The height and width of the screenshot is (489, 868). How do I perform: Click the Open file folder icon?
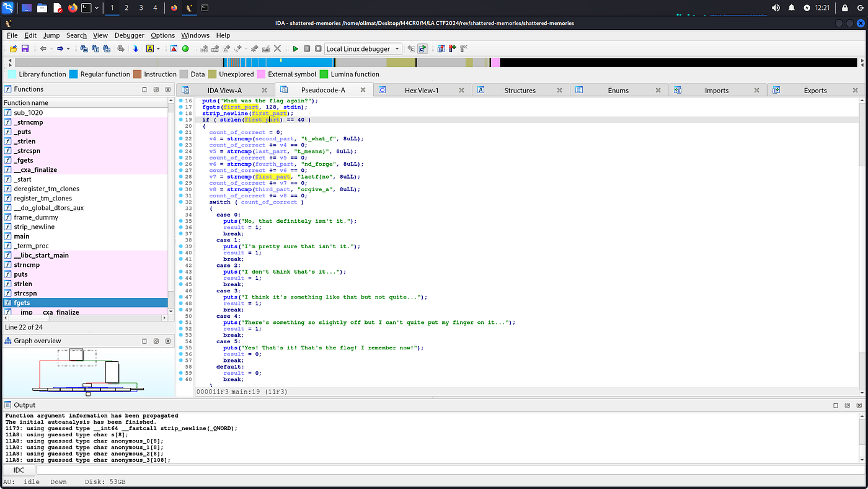coord(12,48)
